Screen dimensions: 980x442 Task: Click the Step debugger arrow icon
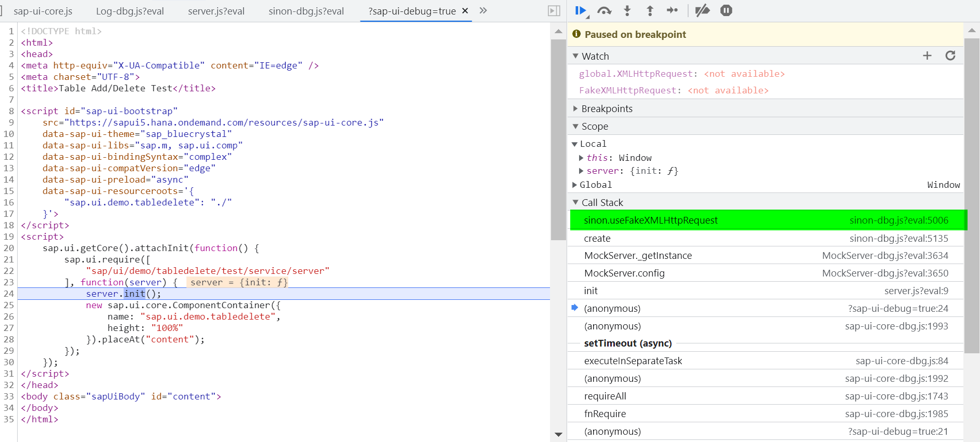[673, 10]
